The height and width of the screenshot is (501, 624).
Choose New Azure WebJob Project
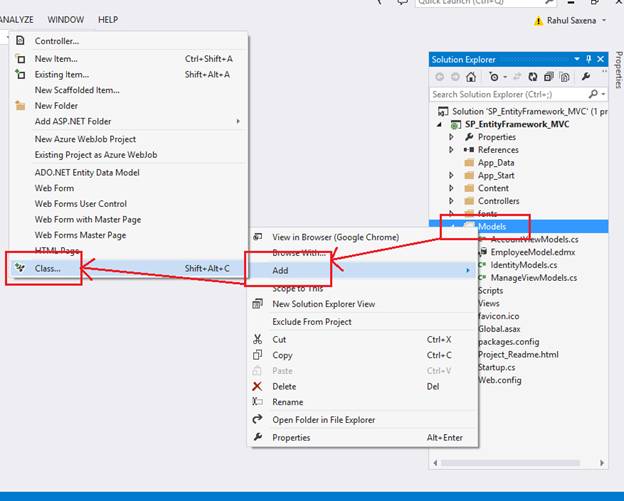(x=85, y=139)
